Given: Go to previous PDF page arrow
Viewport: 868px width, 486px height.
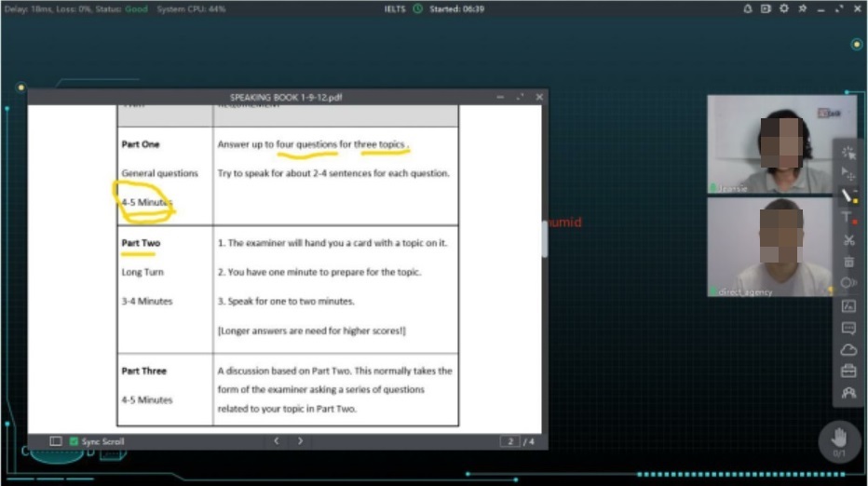Looking at the screenshot, I should (277, 441).
